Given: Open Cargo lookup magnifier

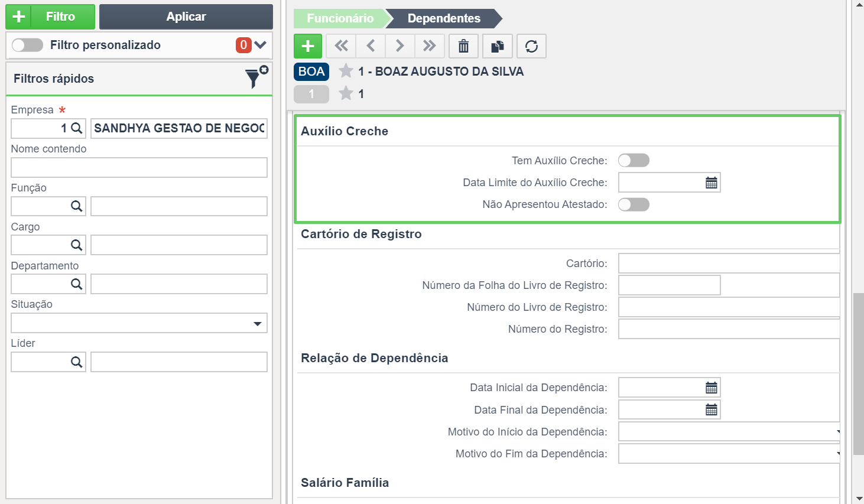Looking at the screenshot, I should [77, 245].
